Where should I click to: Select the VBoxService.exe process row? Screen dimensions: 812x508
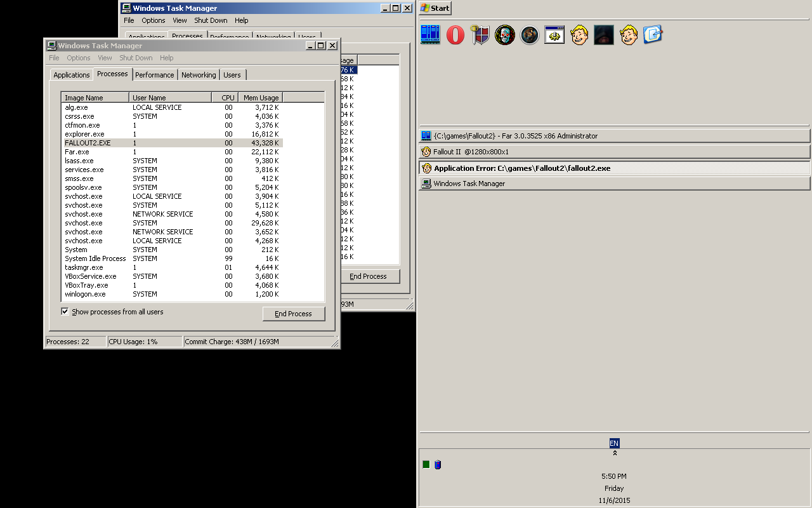point(172,276)
